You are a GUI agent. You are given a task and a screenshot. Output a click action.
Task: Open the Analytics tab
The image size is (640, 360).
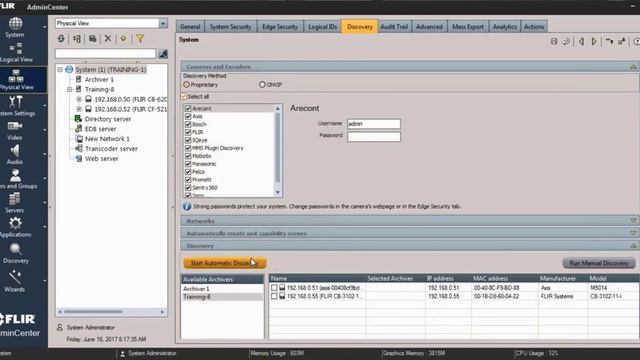coord(504,27)
